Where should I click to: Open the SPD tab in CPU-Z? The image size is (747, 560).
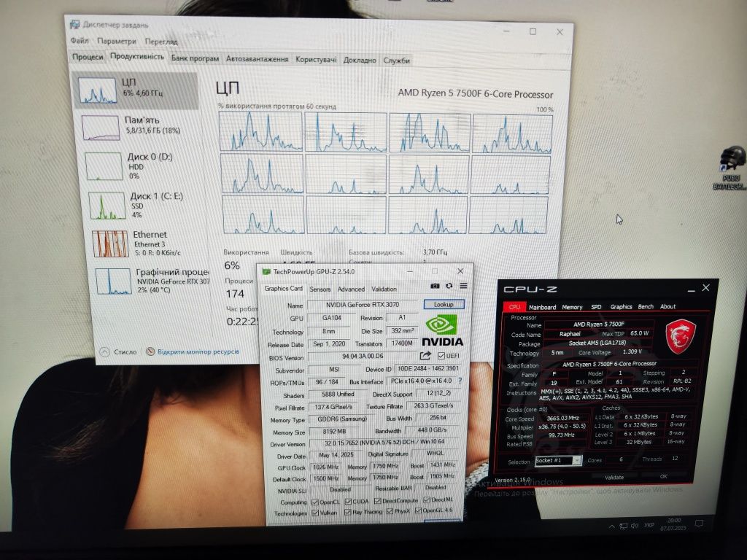pyautogui.click(x=596, y=307)
